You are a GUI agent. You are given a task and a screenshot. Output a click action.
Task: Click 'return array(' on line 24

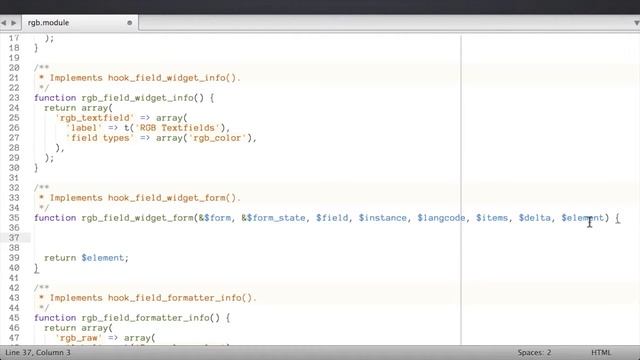(x=78, y=108)
